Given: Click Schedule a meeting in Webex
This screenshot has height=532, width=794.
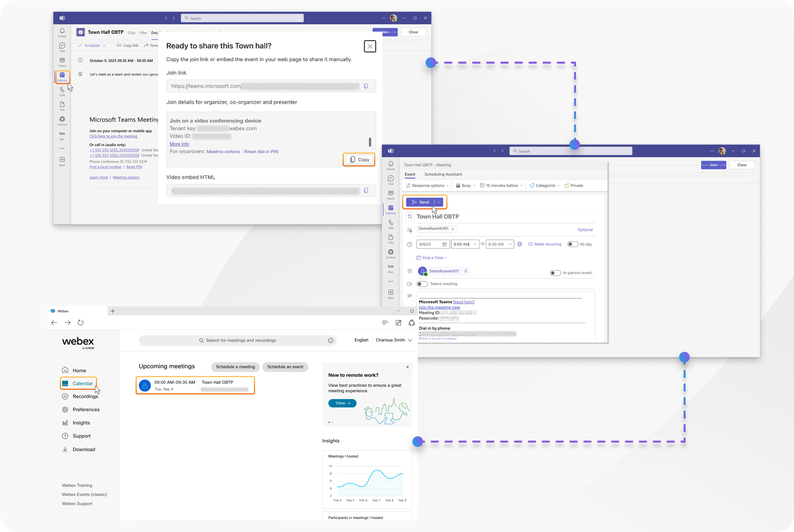Looking at the screenshot, I should click(235, 367).
